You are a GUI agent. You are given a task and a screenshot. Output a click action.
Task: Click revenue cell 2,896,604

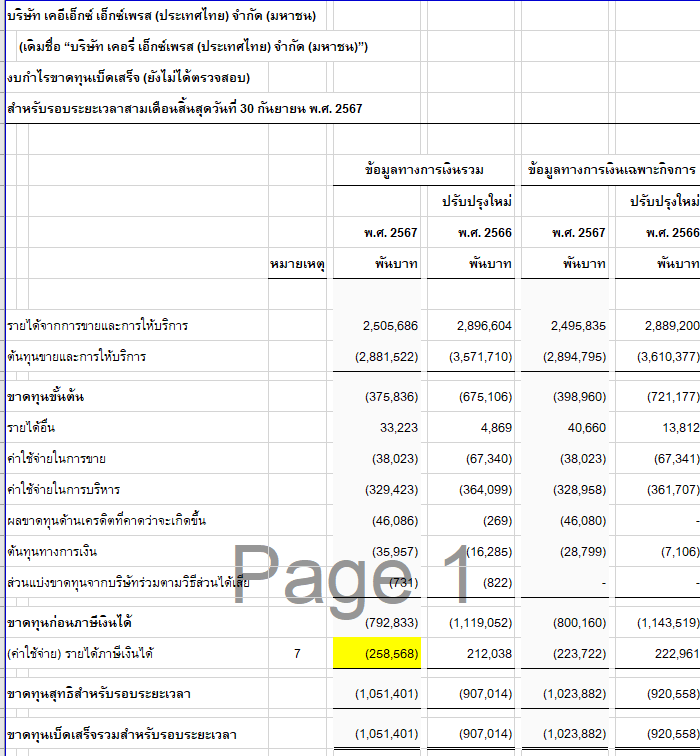click(484, 326)
